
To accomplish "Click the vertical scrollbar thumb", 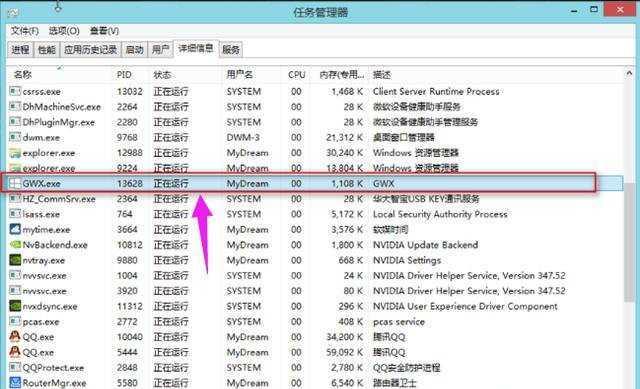I will 629,241.
